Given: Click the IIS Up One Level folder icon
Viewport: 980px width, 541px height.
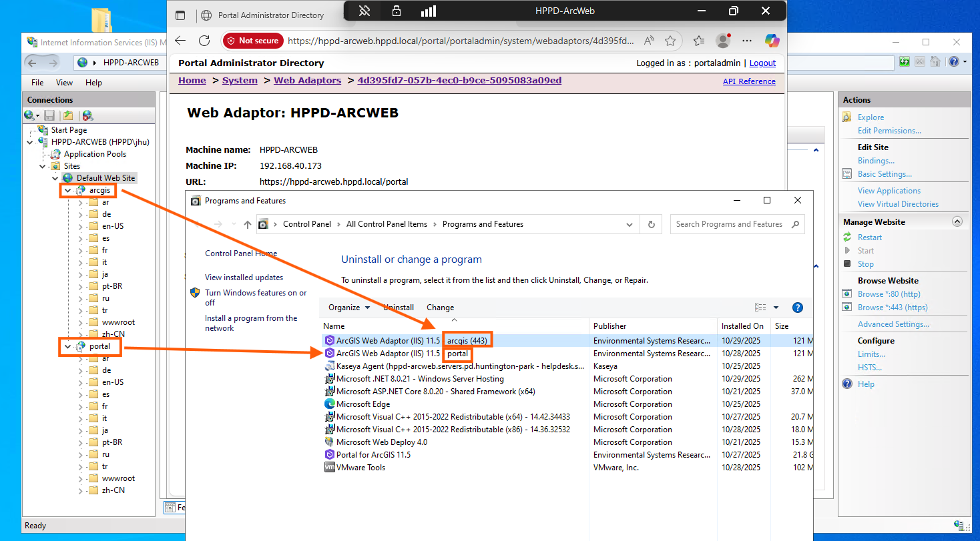Looking at the screenshot, I should tap(68, 115).
